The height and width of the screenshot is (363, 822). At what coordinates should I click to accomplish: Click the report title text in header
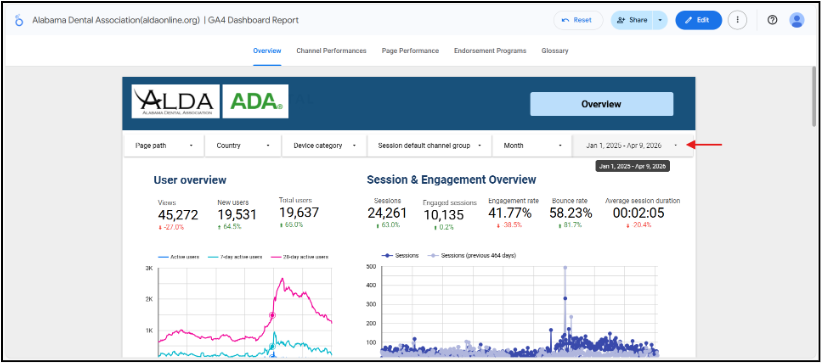[x=166, y=20]
